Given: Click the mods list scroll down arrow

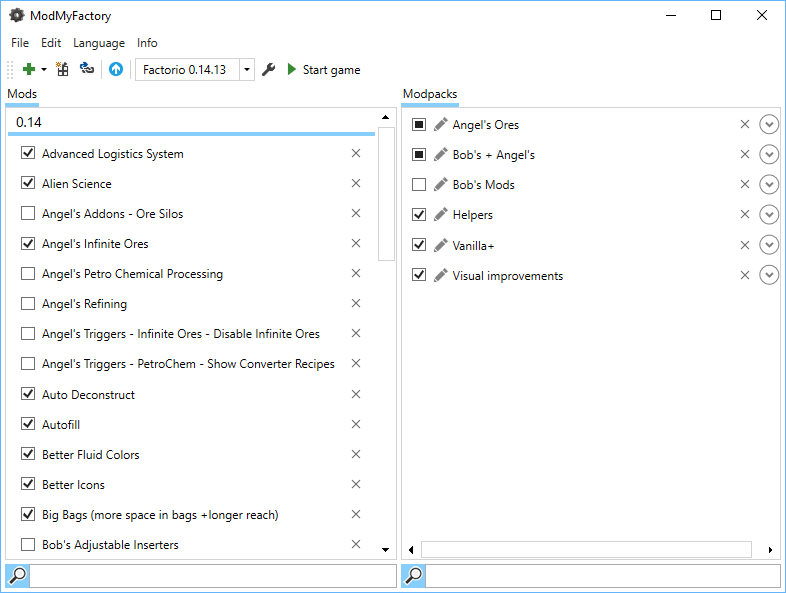Looking at the screenshot, I should tap(385, 550).
